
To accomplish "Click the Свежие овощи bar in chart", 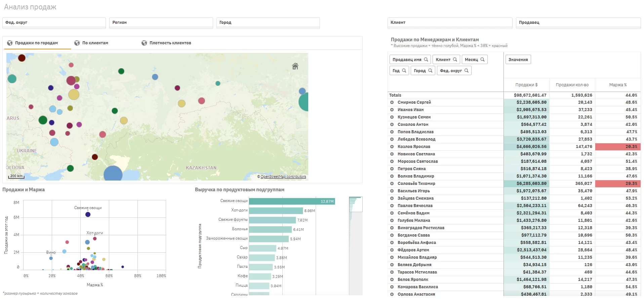I will (x=292, y=201).
